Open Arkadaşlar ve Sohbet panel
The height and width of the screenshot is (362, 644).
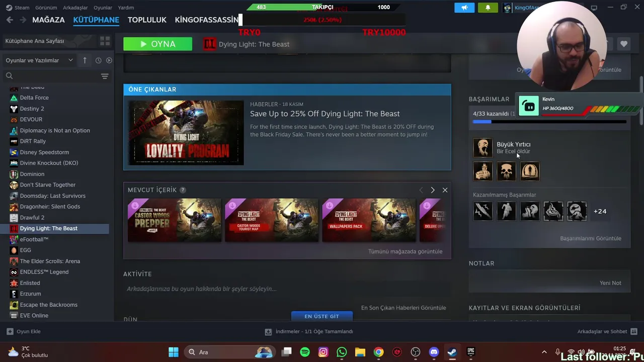pyautogui.click(x=607, y=331)
